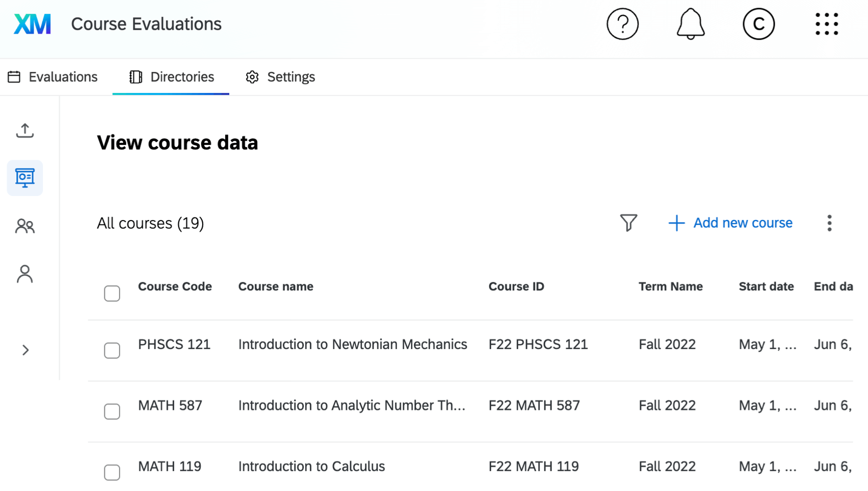The image size is (868, 491).
Task: Open the user profile sidebar icon
Action: 25,274
